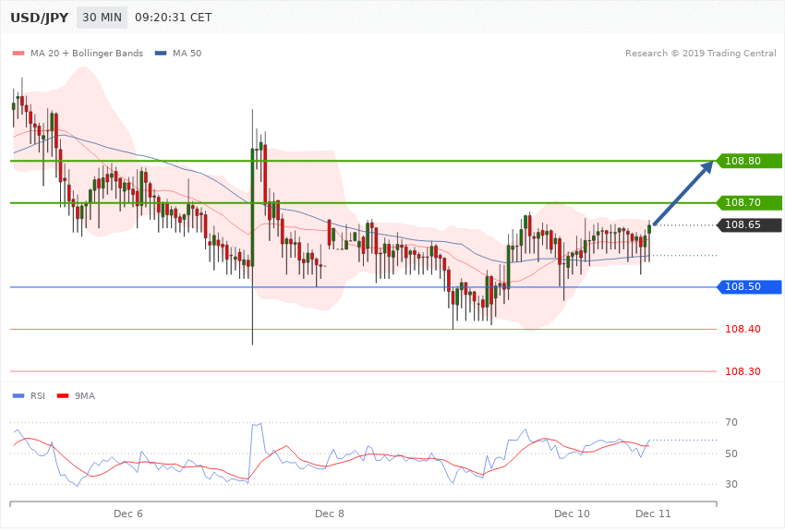The height and width of the screenshot is (532, 785).
Task: Click the 108.40 red support label
Action: pos(743,329)
